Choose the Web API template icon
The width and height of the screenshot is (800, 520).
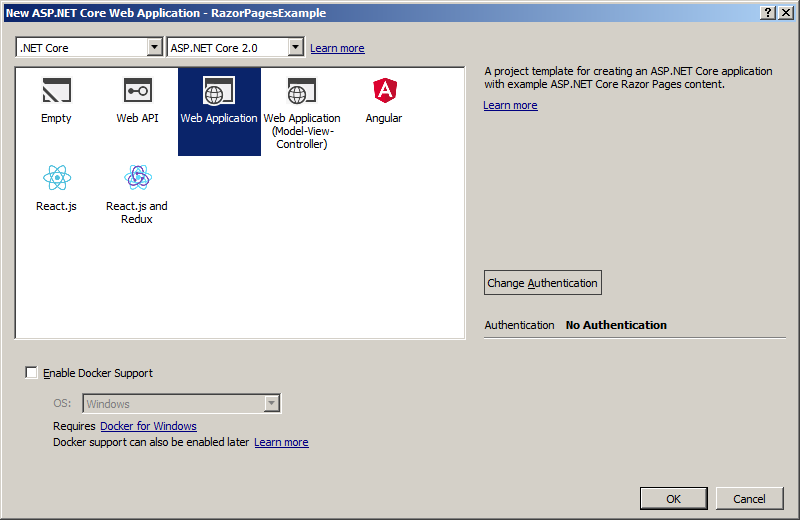(x=137, y=92)
